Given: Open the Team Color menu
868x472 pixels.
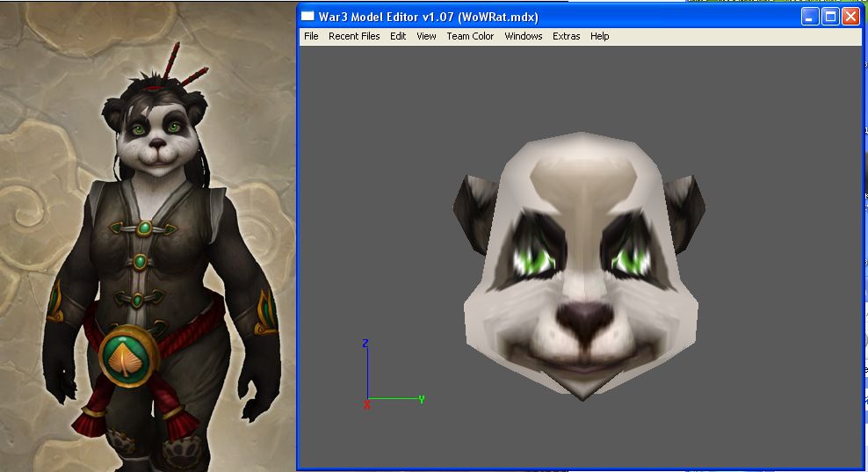Looking at the screenshot, I should pyautogui.click(x=470, y=36).
